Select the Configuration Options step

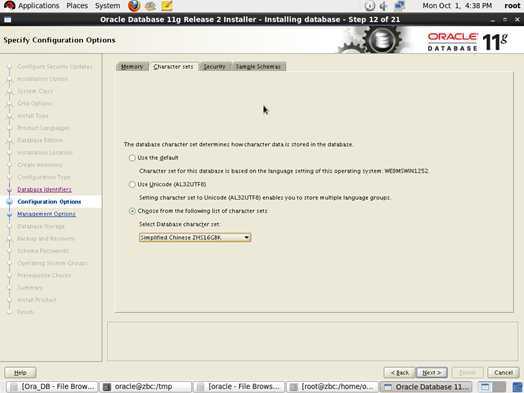[x=49, y=202]
